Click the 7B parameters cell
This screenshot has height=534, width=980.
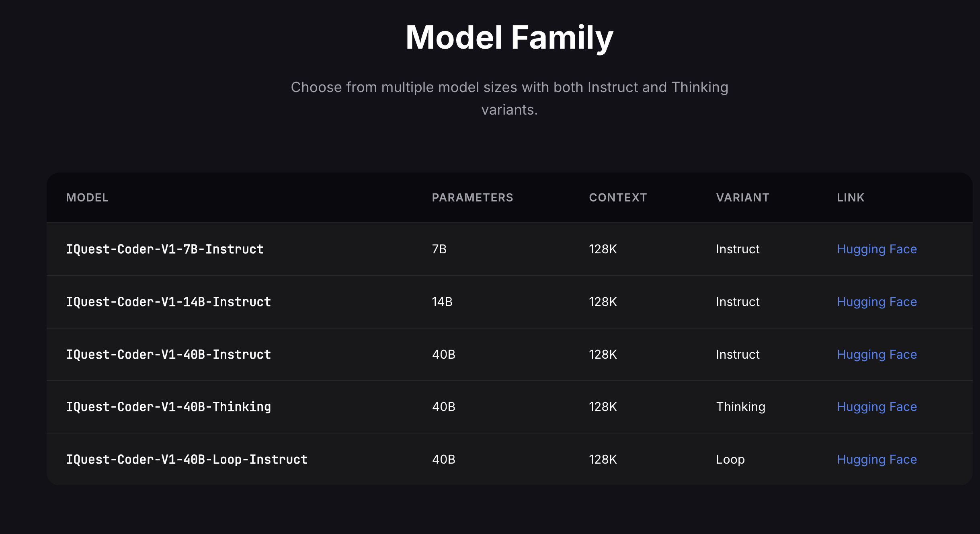(439, 249)
